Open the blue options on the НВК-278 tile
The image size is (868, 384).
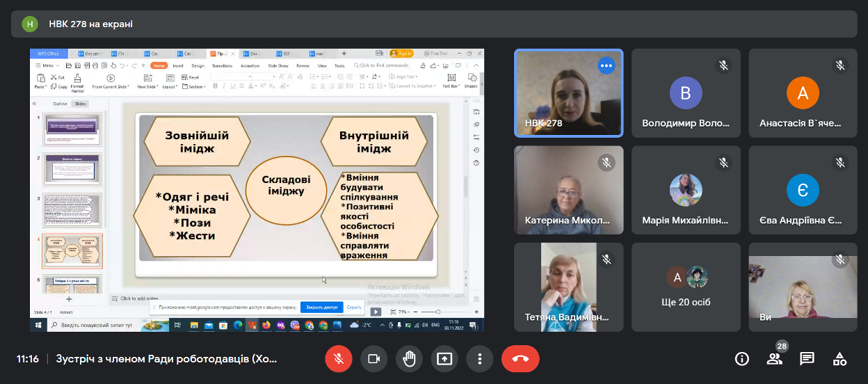[x=606, y=65]
